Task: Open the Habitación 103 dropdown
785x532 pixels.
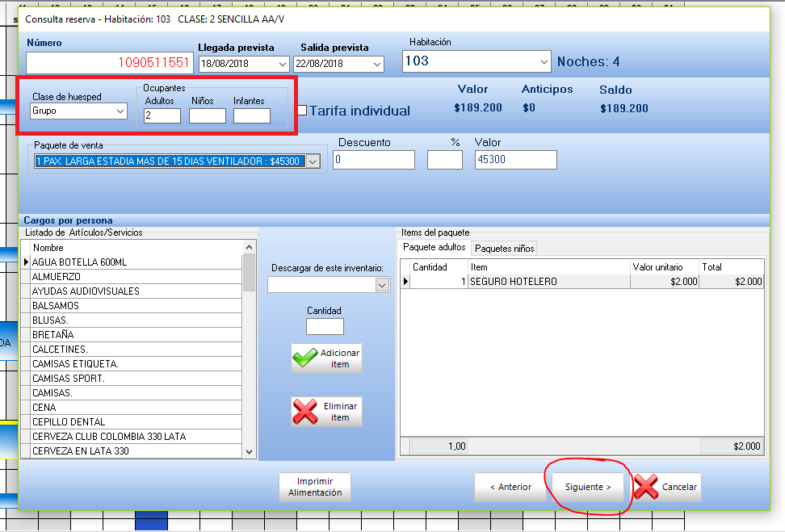Action: [x=543, y=61]
